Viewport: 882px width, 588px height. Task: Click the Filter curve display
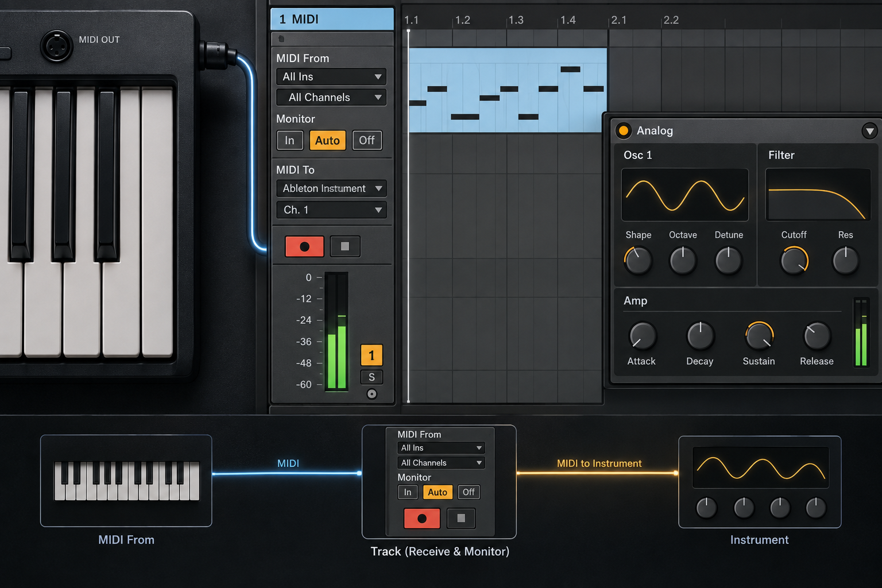818,195
